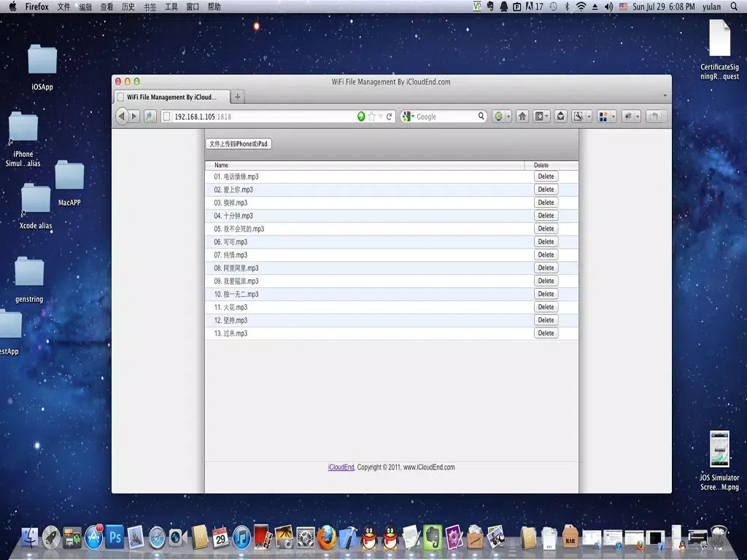Select the row 02. 爱上你.mp3
The width and height of the screenshot is (747, 560).
tap(392, 190)
